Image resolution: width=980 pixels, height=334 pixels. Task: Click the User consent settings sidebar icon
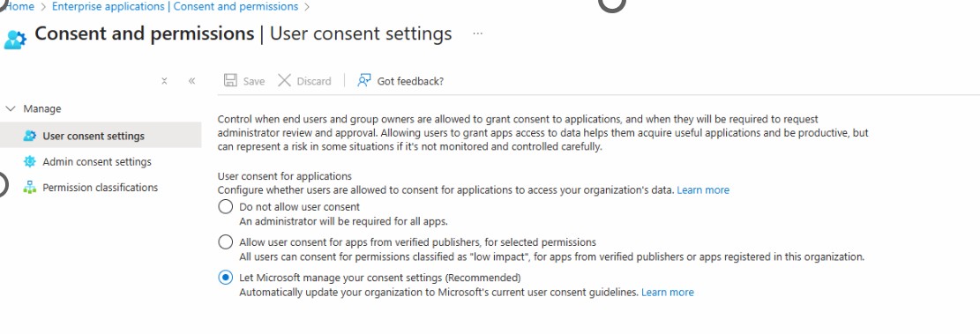29,136
